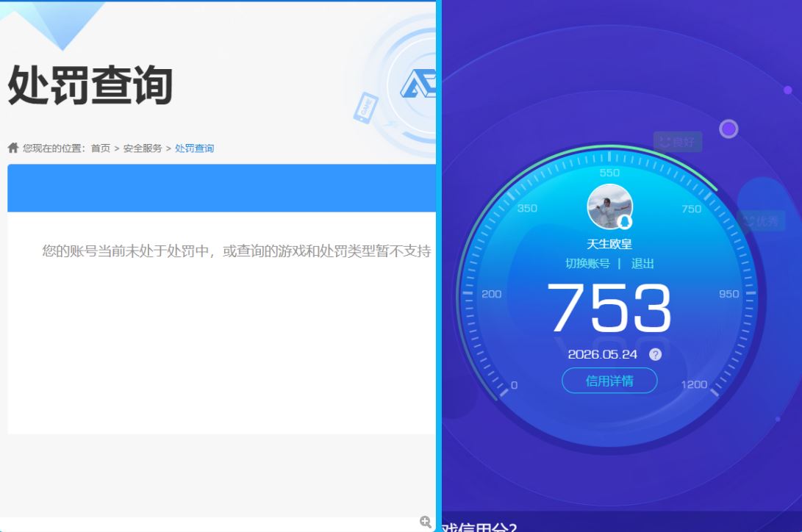
Task: Click the home icon in breadcrumb
Action: click(x=13, y=148)
